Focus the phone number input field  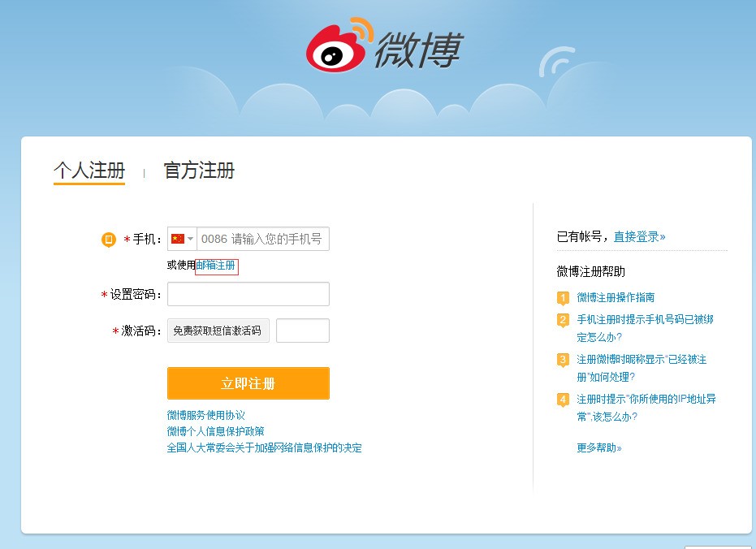tap(263, 239)
